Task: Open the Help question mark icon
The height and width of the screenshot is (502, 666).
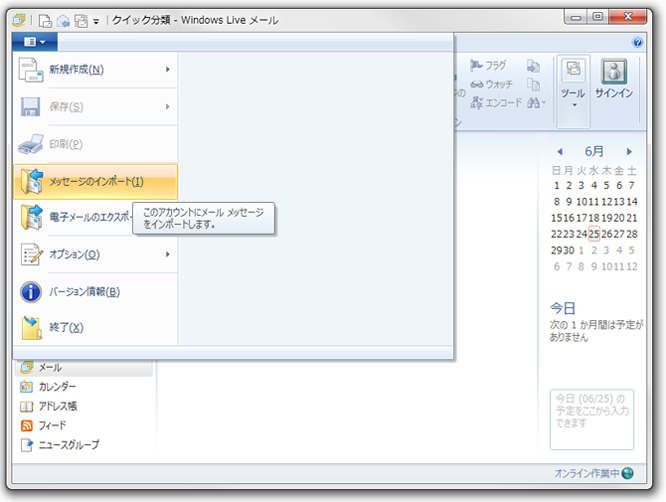Action: (x=637, y=42)
